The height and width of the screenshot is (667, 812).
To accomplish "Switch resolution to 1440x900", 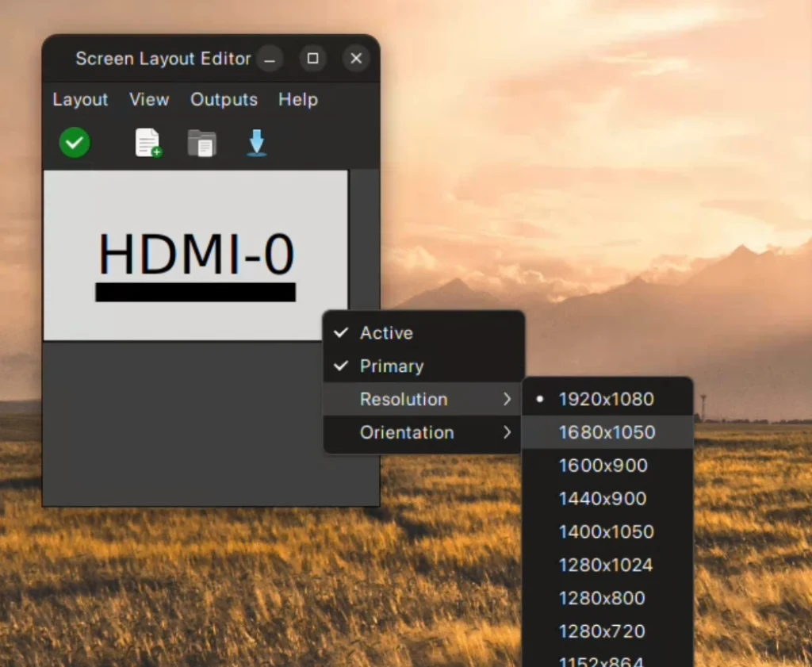I will click(601, 499).
